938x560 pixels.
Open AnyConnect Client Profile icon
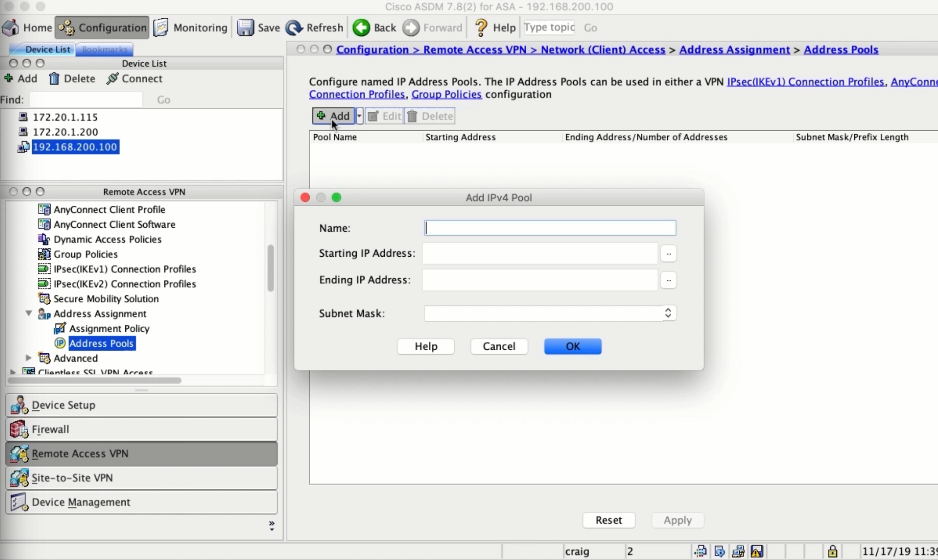coord(44,209)
